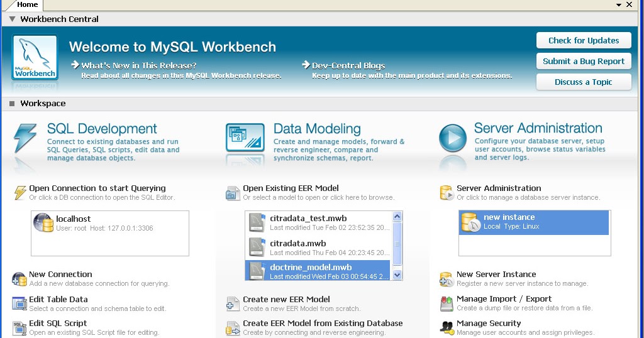
Task: Open Create EER Model from Existing Database link
Action: click(x=323, y=323)
